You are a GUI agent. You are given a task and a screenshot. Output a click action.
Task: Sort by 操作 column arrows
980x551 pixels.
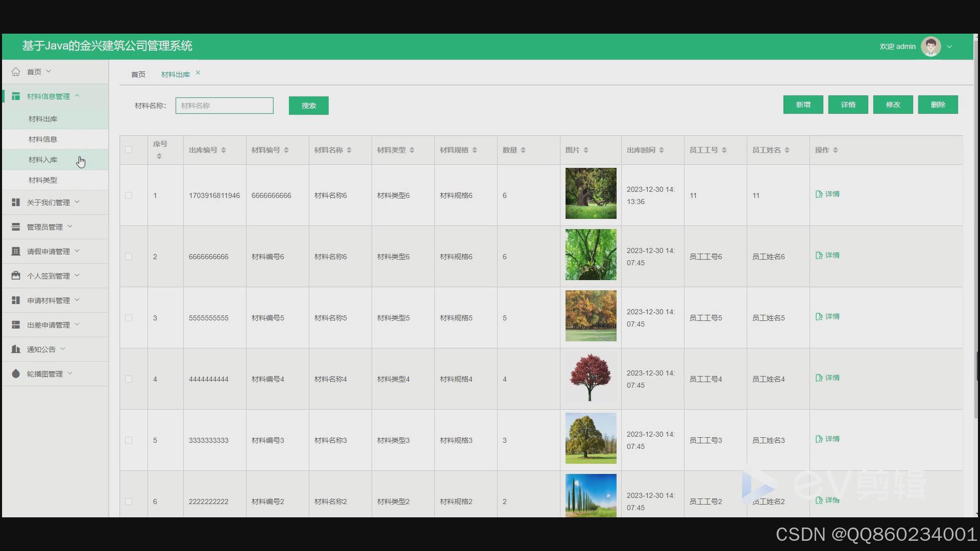click(836, 150)
